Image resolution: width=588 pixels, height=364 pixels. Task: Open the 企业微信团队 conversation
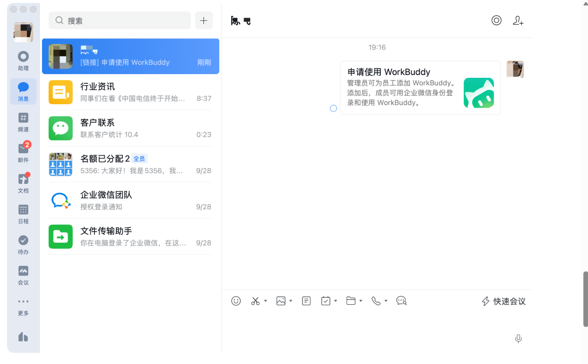(131, 201)
